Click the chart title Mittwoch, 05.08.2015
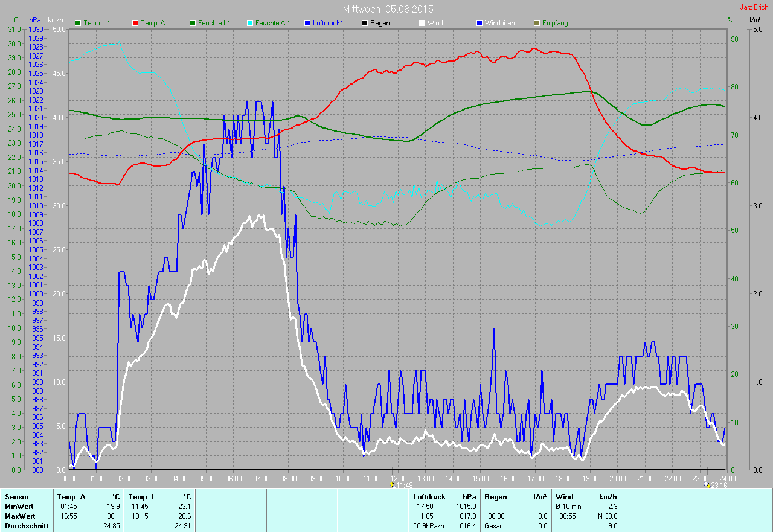The height and width of the screenshot is (532, 773). pyautogui.click(x=388, y=9)
